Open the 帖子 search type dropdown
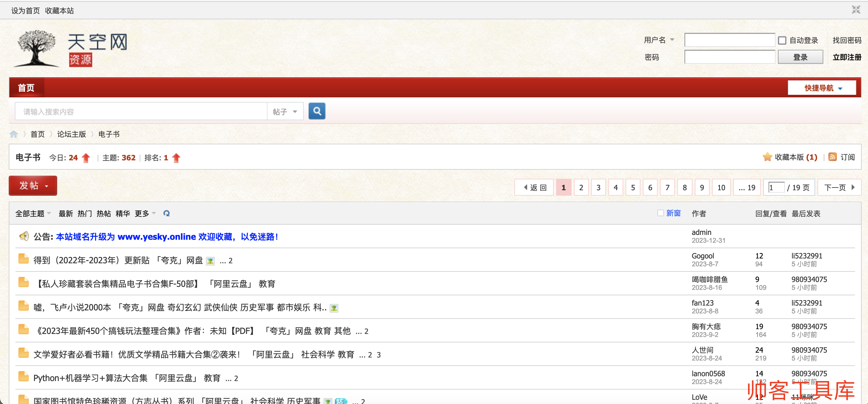 (285, 111)
